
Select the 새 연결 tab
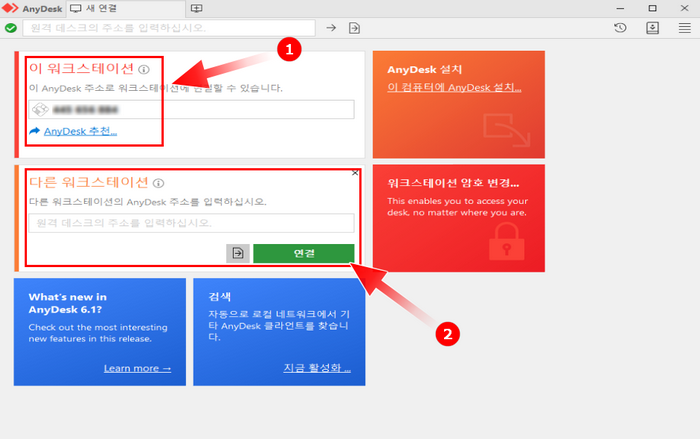click(x=126, y=8)
